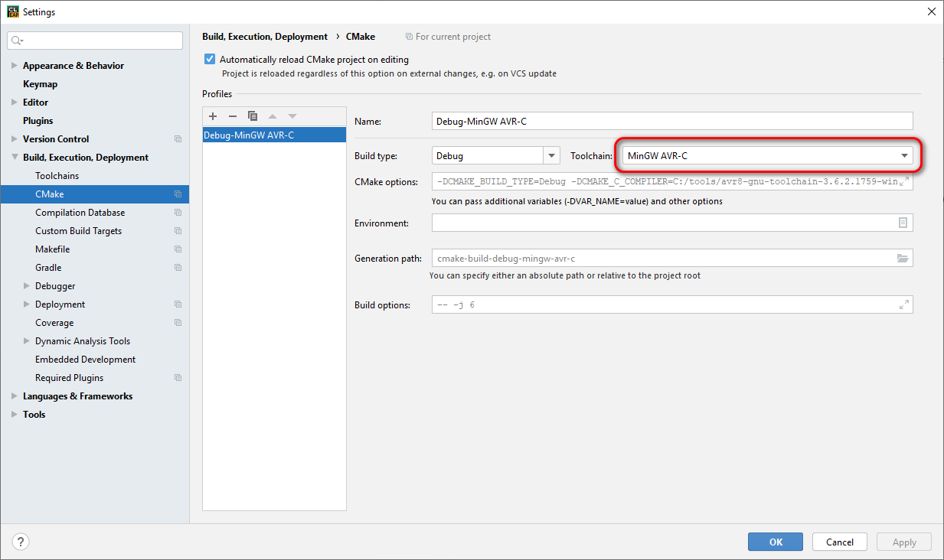Screen dimensions: 944x560
Task: Focus the settings search field
Action: tap(96, 41)
